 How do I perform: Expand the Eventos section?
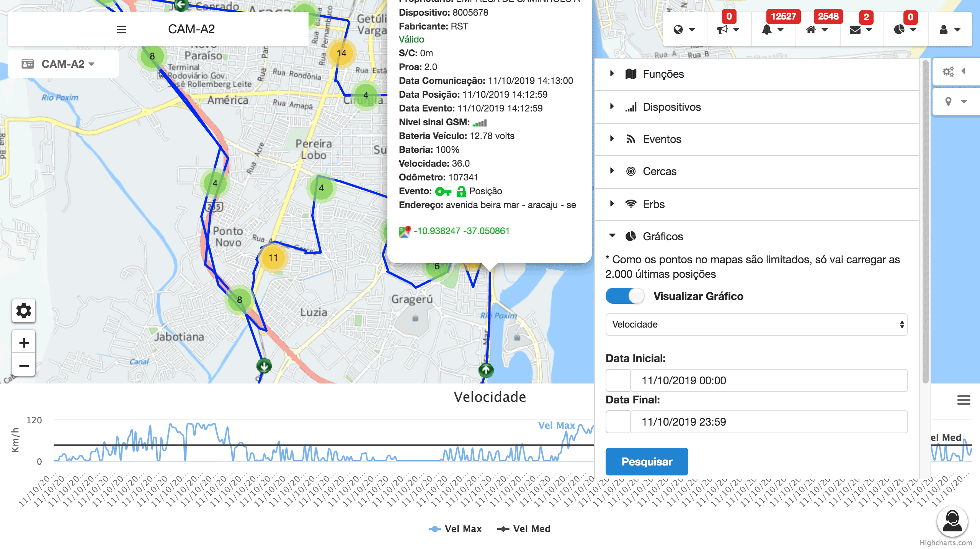757,139
